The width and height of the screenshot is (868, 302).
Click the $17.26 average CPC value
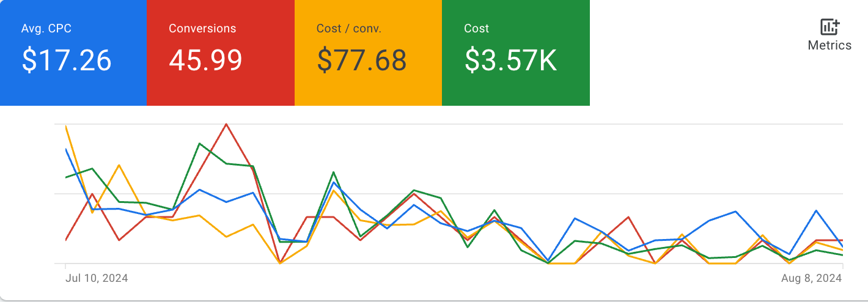67,61
